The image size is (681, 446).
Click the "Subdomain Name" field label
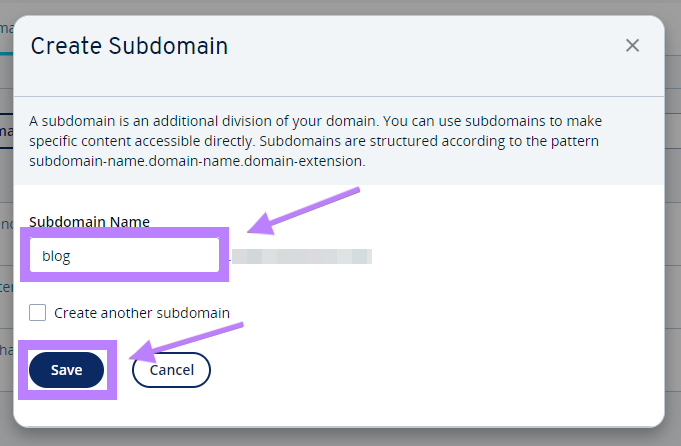coord(89,221)
